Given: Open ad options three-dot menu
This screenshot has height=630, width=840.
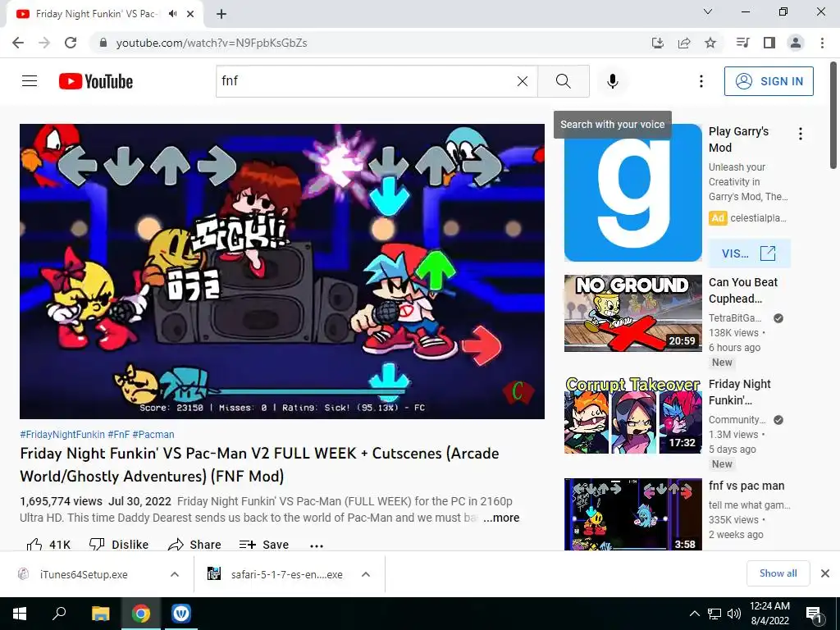Looking at the screenshot, I should click(x=801, y=134).
